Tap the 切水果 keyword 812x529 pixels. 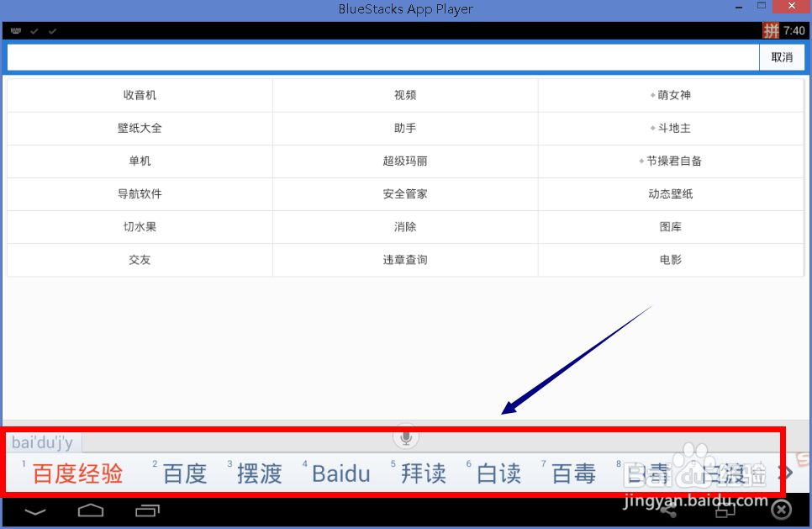pos(140,227)
